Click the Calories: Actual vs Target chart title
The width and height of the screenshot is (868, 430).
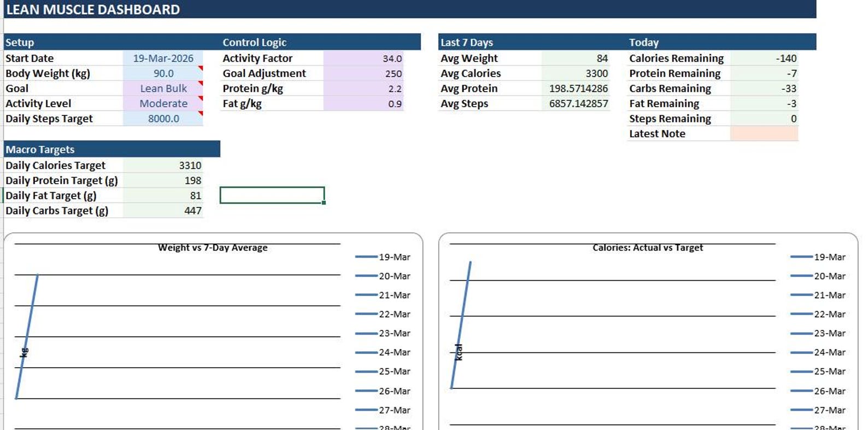pos(648,247)
